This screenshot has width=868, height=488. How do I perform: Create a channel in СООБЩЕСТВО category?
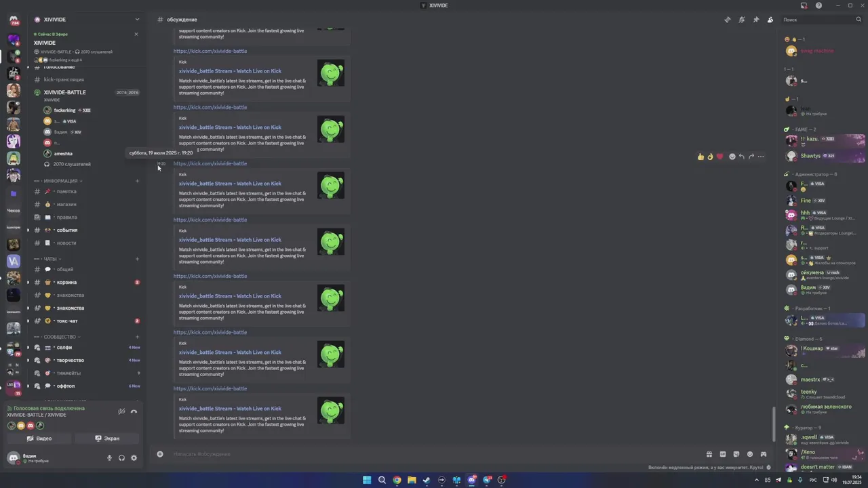click(137, 337)
